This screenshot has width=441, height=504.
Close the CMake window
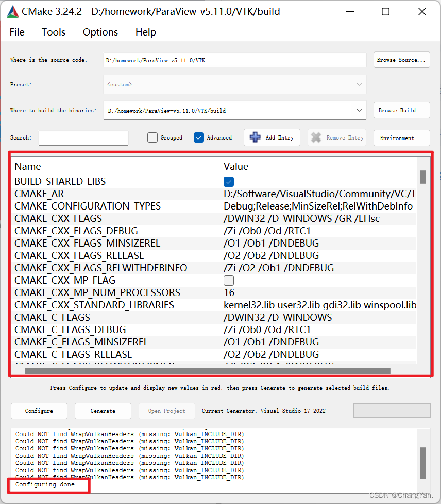click(422, 11)
